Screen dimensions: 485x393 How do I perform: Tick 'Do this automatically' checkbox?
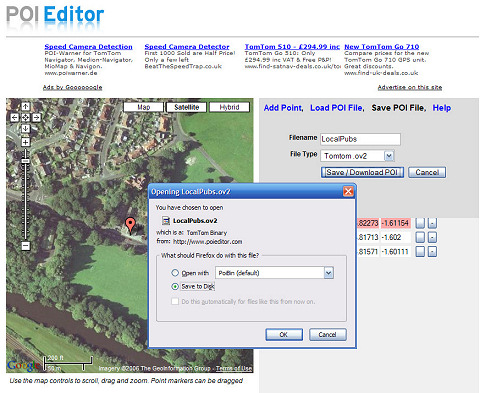(x=175, y=301)
